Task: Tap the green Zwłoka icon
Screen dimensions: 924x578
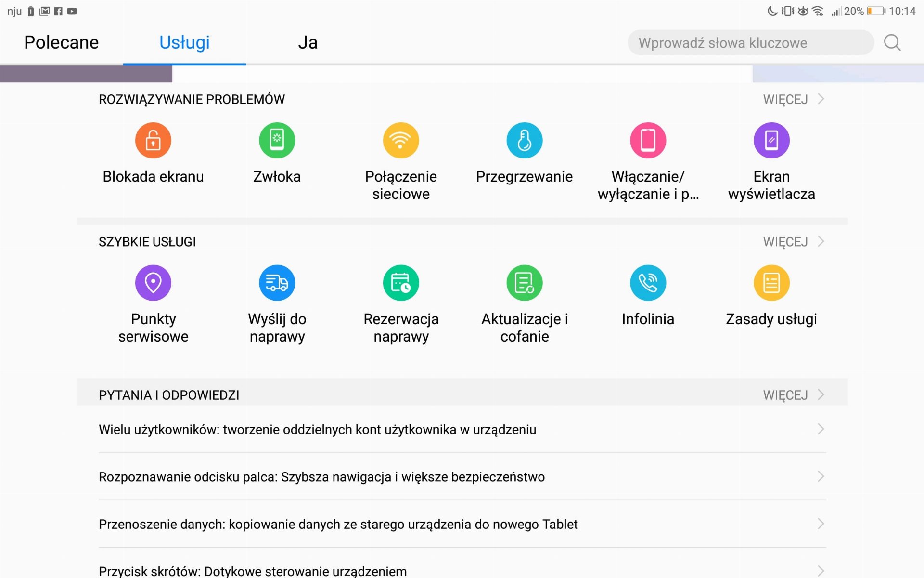Action: (277, 140)
